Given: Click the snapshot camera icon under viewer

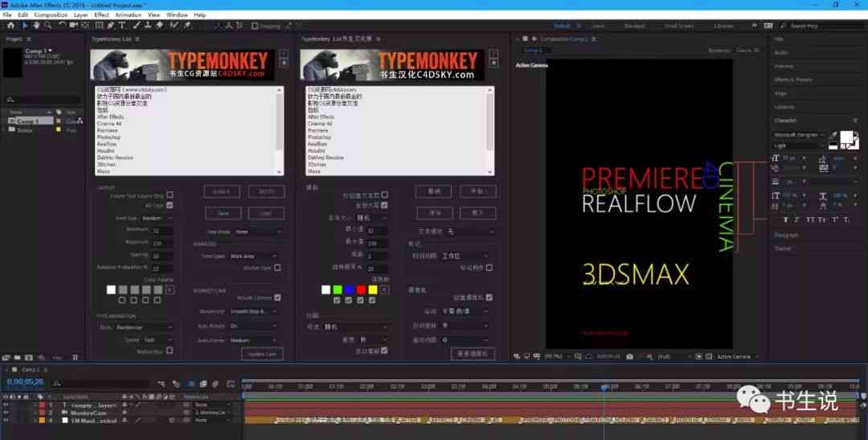Looking at the screenshot, I should pyautogui.click(x=629, y=356).
